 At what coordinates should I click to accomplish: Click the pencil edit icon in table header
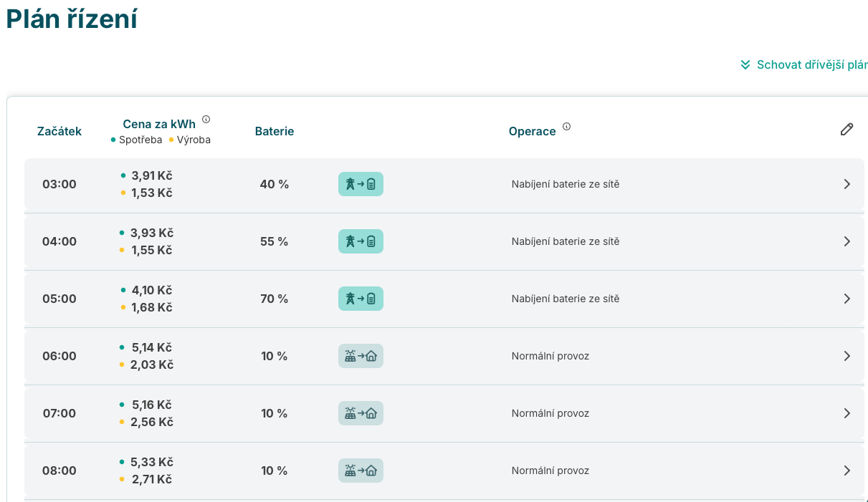point(846,130)
